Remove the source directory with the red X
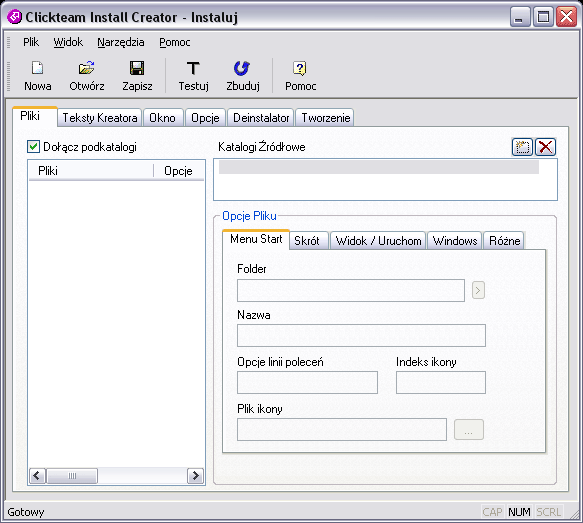 click(x=545, y=147)
